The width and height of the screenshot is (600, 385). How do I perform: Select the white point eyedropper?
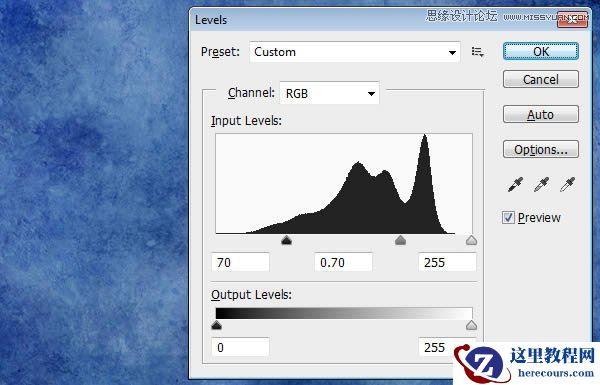(567, 185)
